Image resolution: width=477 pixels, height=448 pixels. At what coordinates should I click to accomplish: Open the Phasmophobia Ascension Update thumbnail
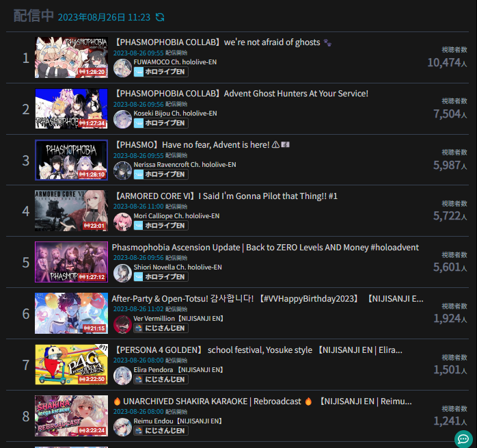point(71,262)
